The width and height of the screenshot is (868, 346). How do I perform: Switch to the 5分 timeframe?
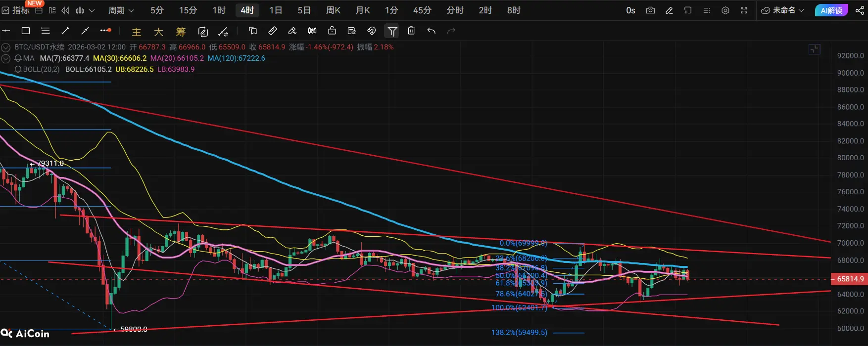tap(157, 10)
